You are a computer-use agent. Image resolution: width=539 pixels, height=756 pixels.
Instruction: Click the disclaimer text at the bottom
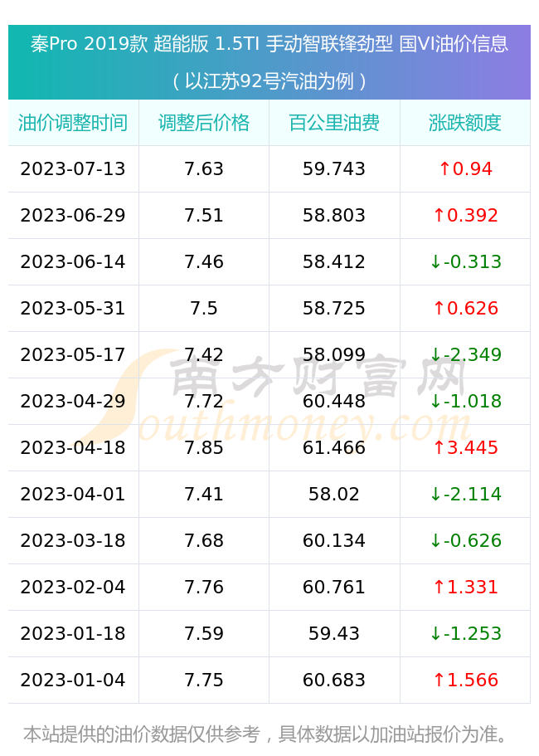tap(266, 734)
